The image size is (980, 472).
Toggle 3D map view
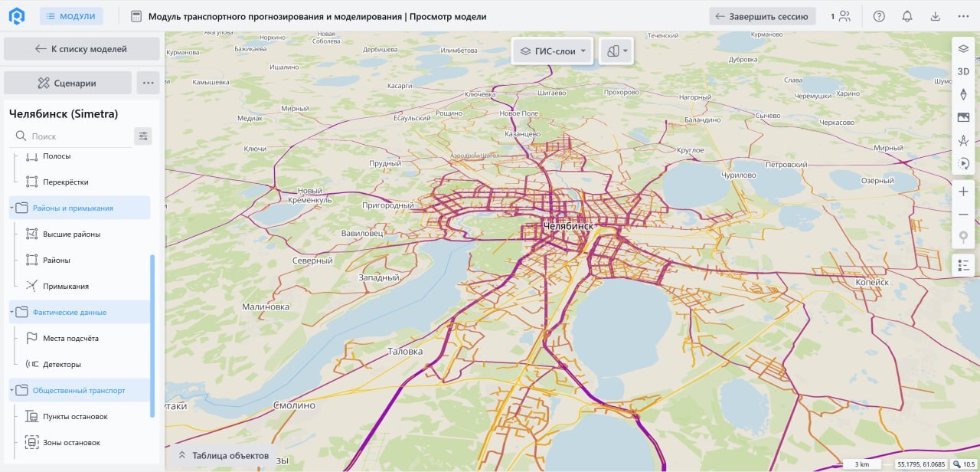[x=963, y=71]
